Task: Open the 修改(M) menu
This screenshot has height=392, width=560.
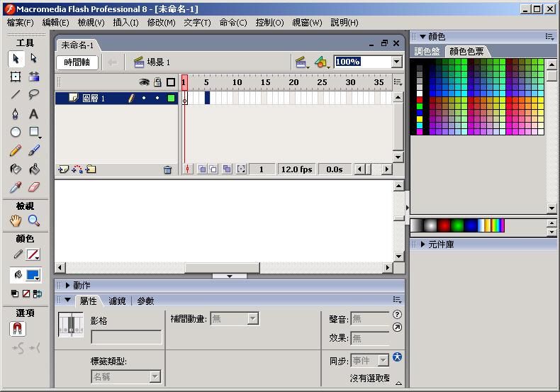Action: [x=161, y=23]
